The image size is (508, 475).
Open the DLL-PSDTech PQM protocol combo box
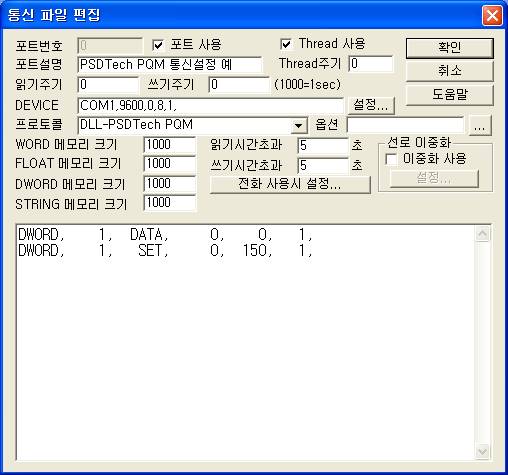[x=192, y=125]
